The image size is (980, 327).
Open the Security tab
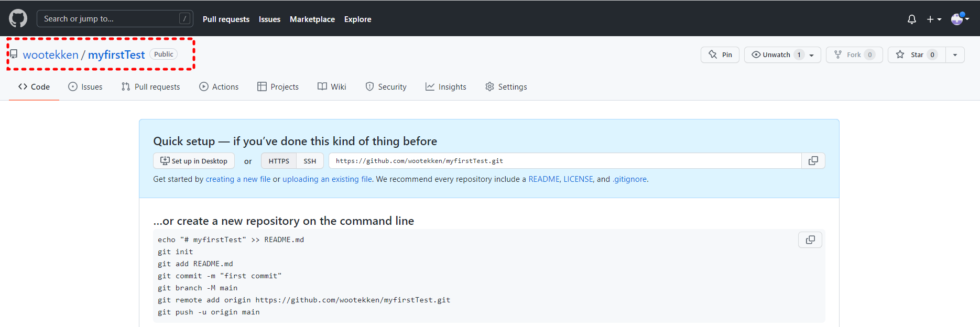click(386, 86)
